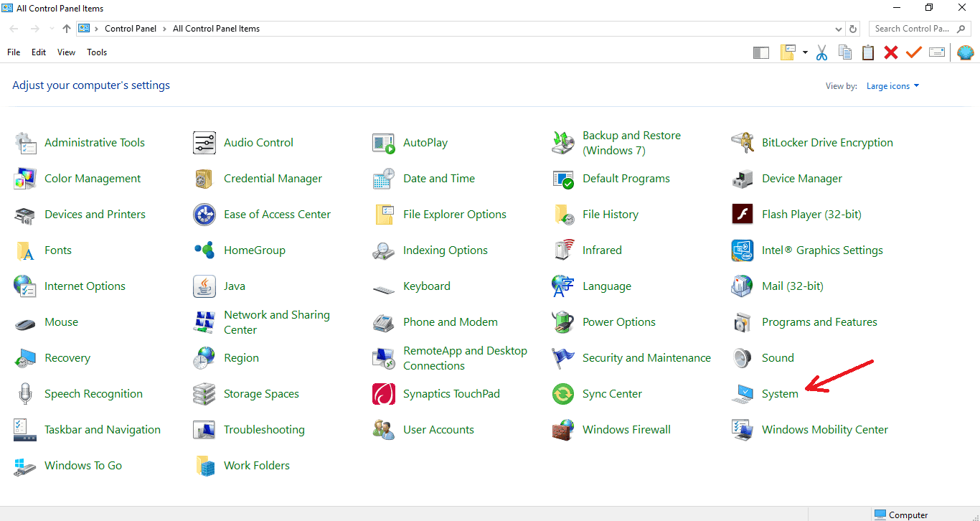The image size is (980, 521).
Task: Open the View by Large icons dropdown
Action: click(892, 86)
